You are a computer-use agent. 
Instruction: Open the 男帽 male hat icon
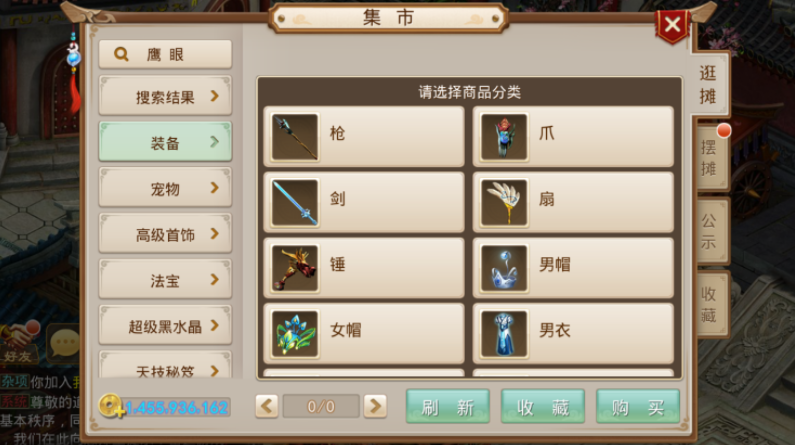click(x=504, y=268)
